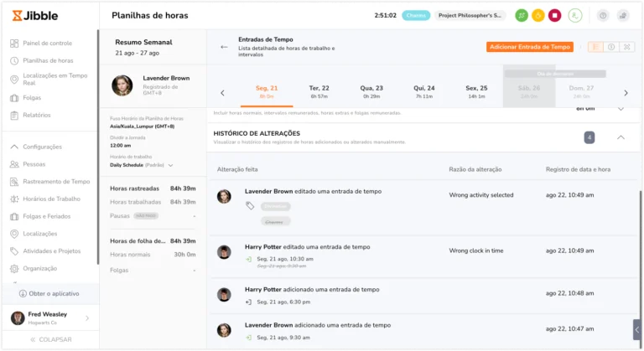Select the Ter, 22 day tab
Viewport: 644px width, 351px height.
point(319,91)
